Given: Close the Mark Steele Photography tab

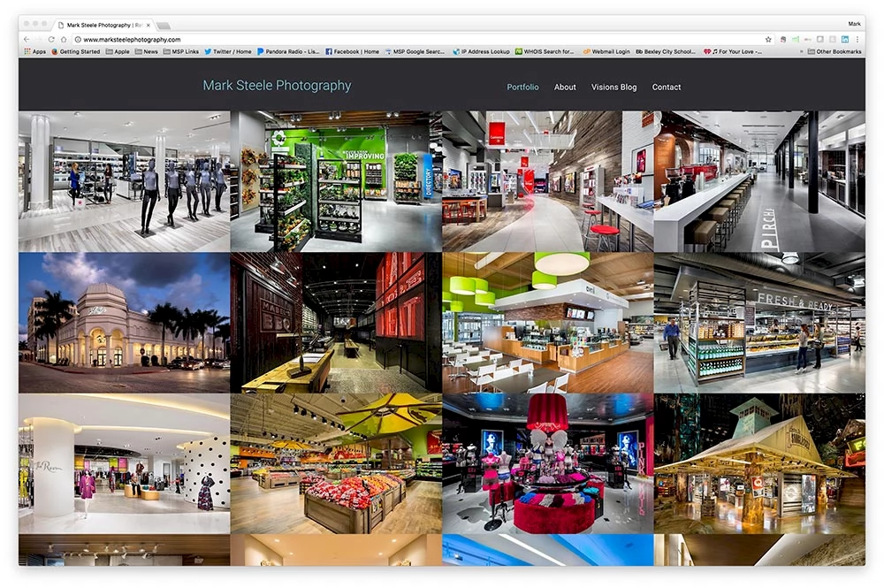Looking at the screenshot, I should pos(149,25).
